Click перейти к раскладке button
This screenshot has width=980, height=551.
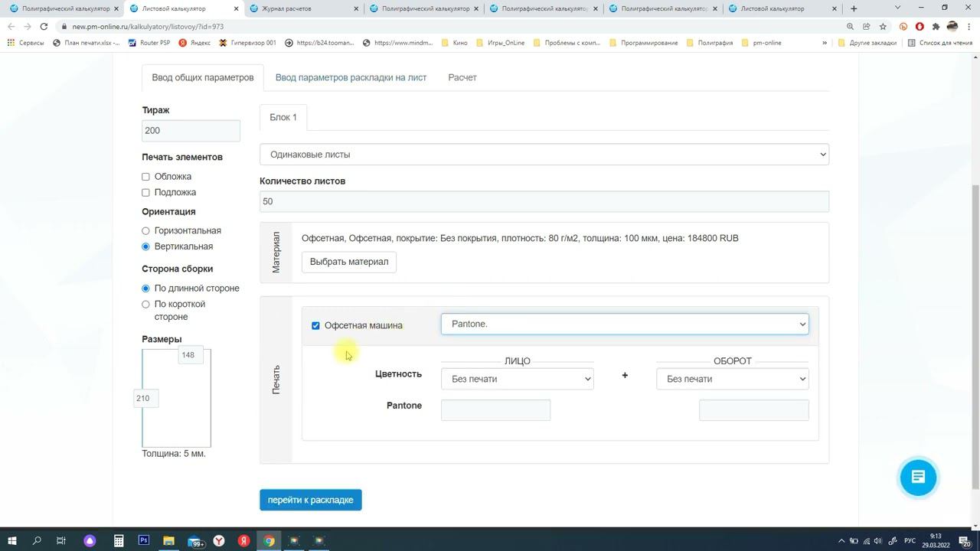(x=311, y=500)
